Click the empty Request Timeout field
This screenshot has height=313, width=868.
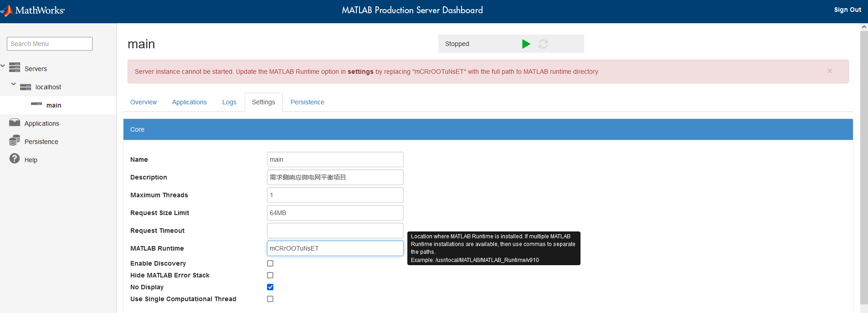coord(335,231)
